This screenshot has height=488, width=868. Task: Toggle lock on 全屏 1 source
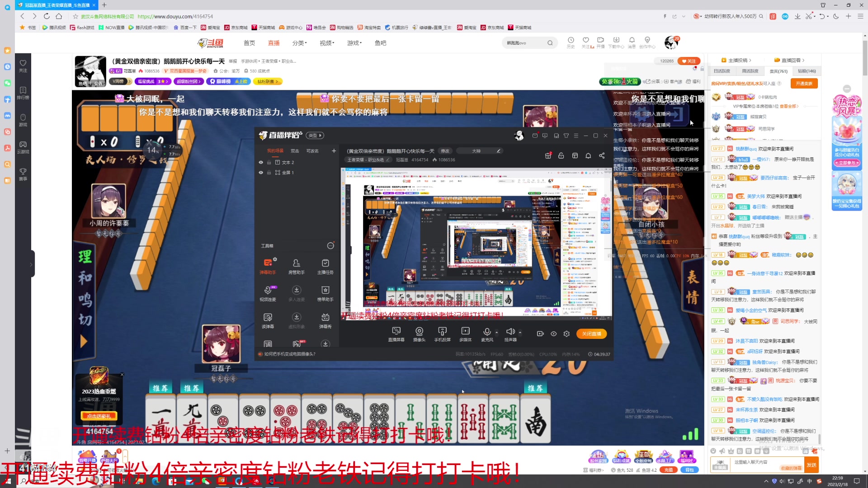pos(269,173)
